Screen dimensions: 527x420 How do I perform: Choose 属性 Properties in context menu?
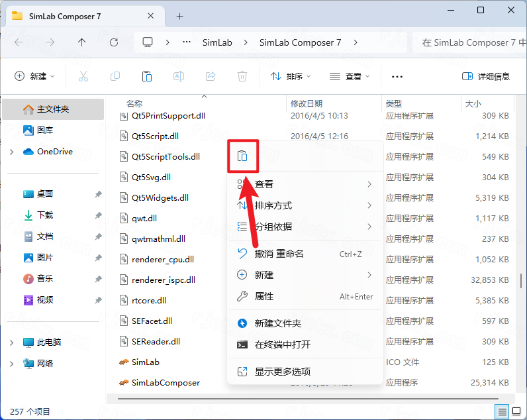click(x=305, y=296)
